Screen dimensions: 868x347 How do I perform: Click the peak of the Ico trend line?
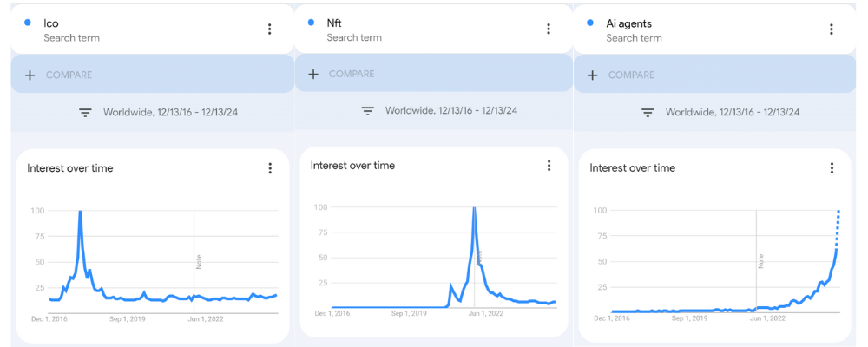[x=80, y=212]
